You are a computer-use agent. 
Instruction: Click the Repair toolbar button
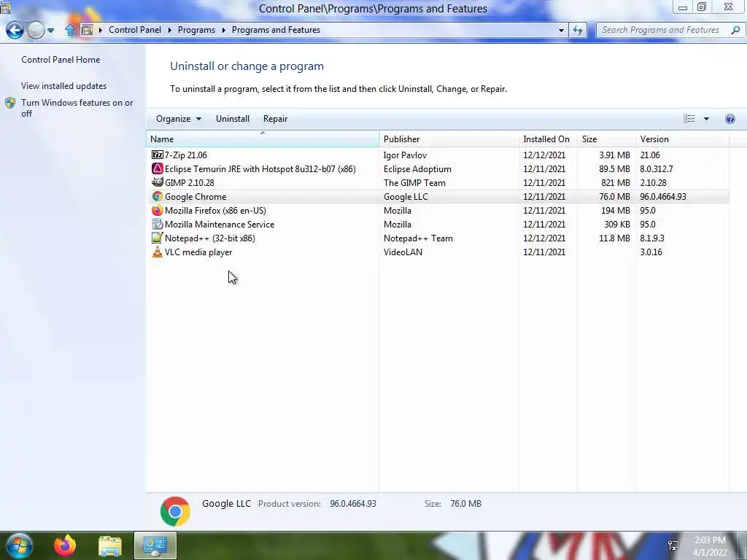(275, 119)
